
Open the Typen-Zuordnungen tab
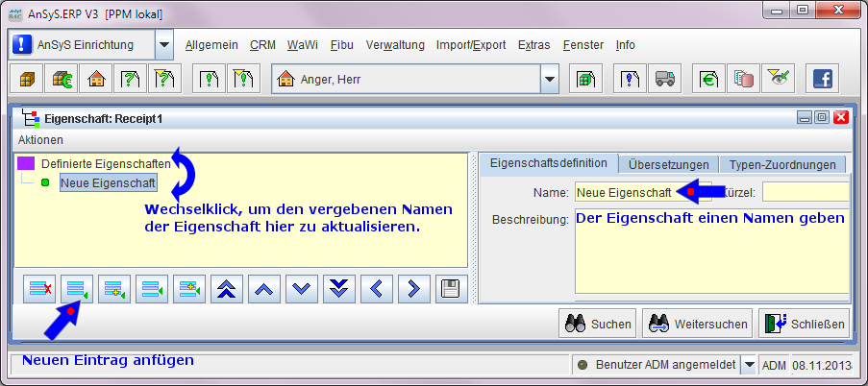pyautogui.click(x=782, y=164)
